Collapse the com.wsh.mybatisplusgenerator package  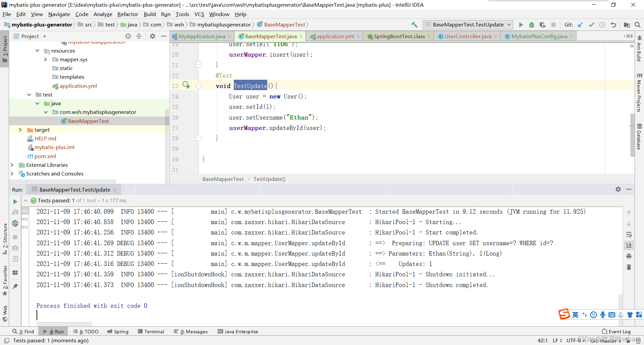tap(46, 112)
